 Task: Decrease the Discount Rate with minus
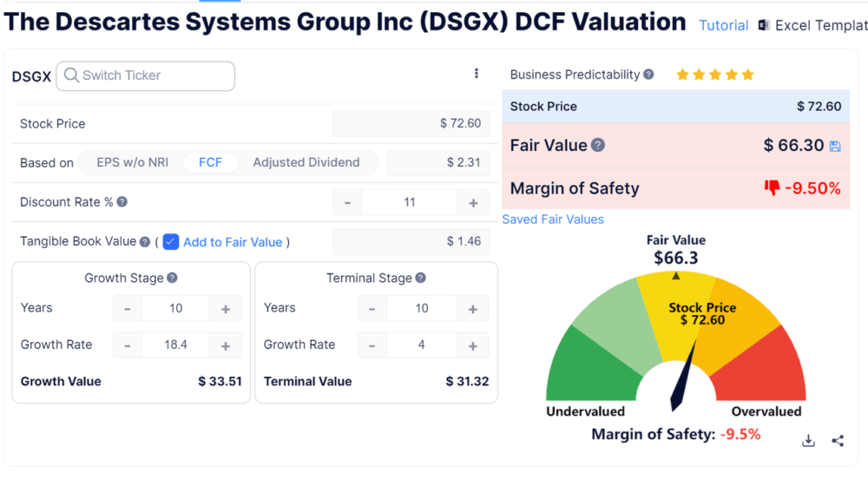348,202
